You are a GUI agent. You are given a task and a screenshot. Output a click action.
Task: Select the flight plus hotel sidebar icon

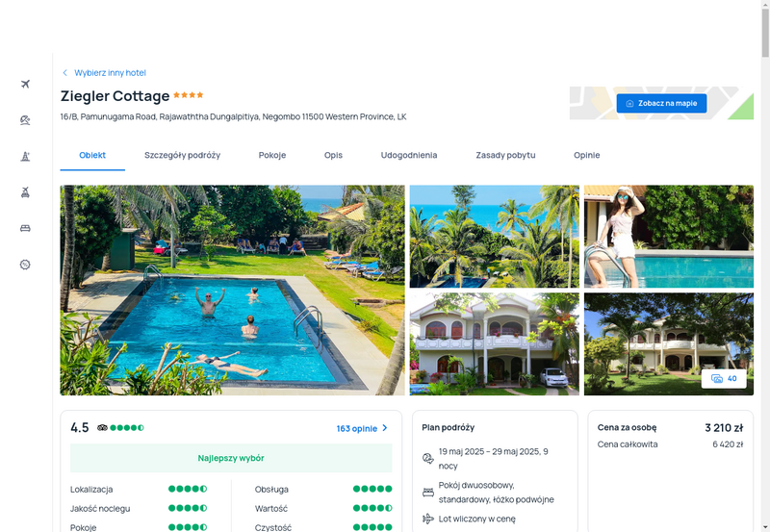click(x=26, y=192)
